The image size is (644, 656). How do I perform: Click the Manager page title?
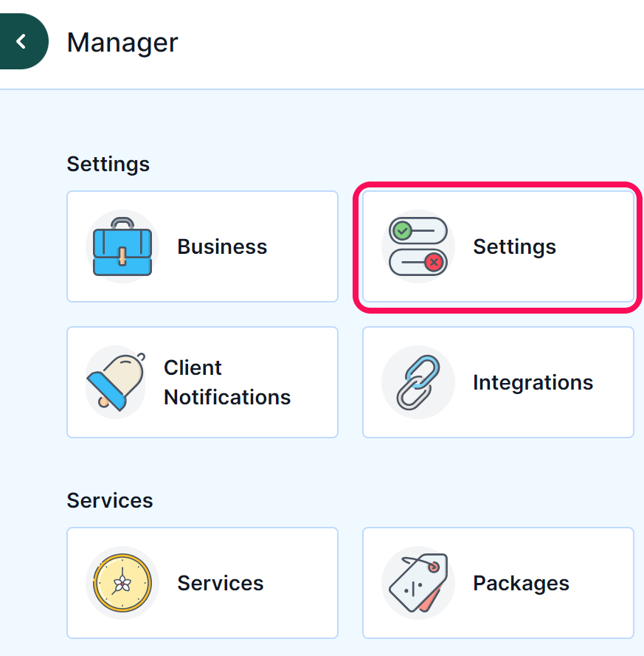coord(122,43)
